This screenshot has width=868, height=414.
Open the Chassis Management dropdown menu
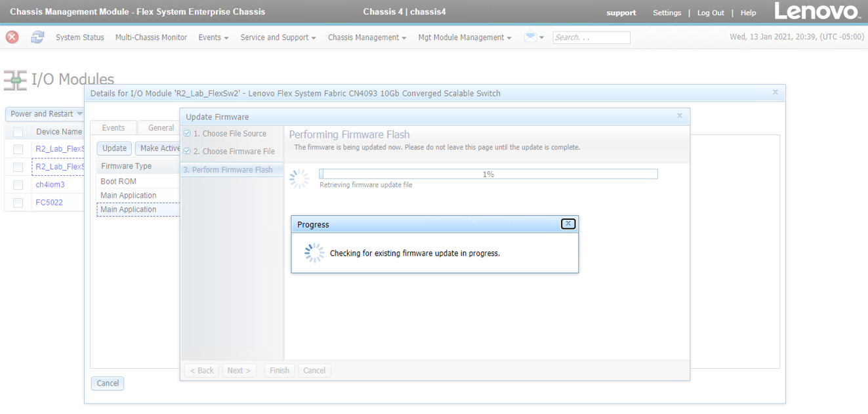367,37
